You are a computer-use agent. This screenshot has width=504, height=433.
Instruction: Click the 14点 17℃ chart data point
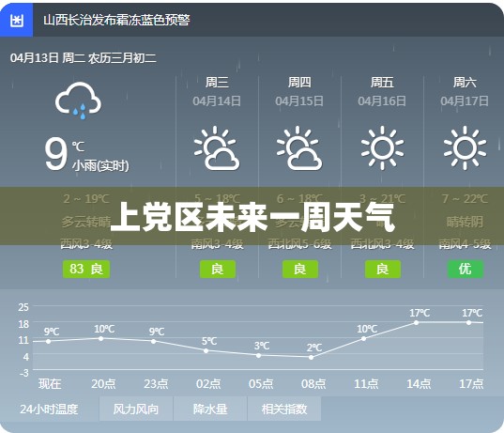click(417, 322)
